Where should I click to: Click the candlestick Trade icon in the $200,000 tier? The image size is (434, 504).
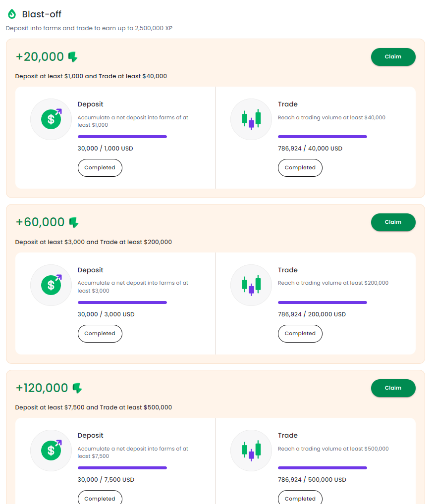pos(251,285)
